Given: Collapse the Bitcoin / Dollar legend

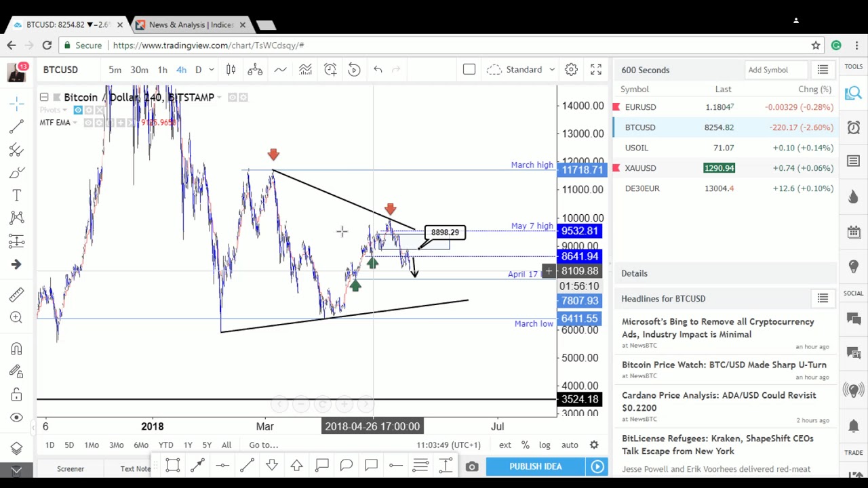Looking at the screenshot, I should 44,98.
